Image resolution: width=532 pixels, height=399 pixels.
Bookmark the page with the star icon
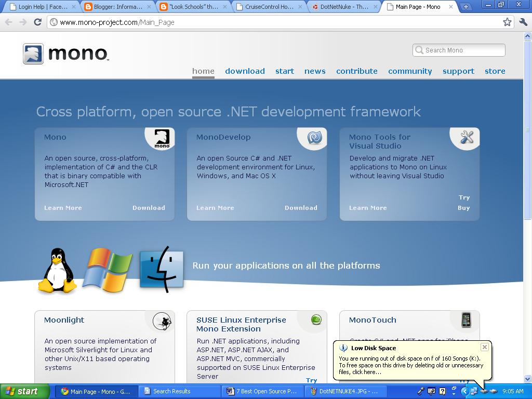(507, 22)
